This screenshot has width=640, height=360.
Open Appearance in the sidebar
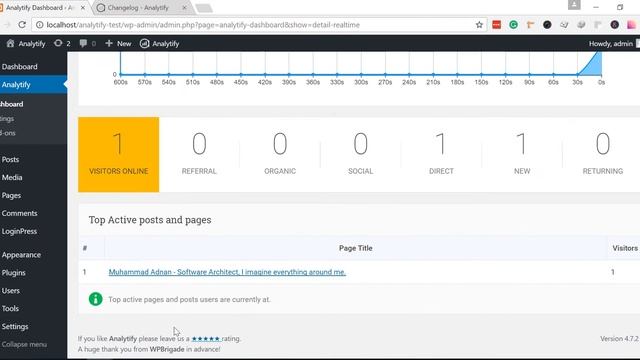21,255
